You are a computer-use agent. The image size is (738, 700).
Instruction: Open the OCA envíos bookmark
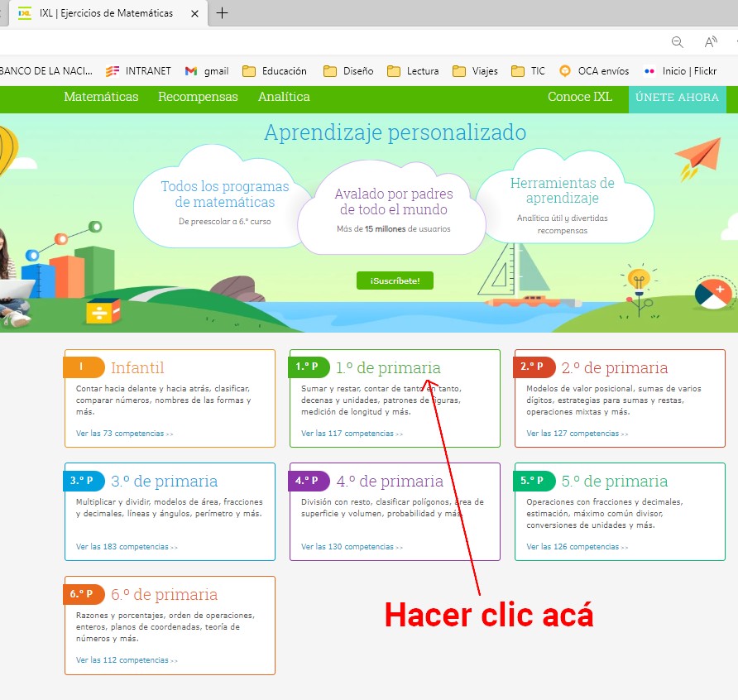point(594,71)
